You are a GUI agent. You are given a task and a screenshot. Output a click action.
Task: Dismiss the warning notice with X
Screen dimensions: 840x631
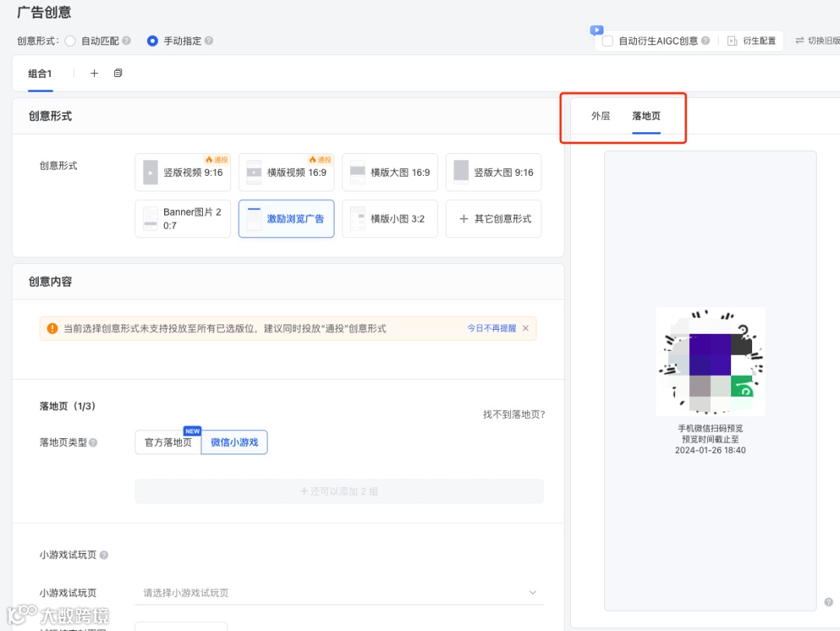(x=526, y=328)
